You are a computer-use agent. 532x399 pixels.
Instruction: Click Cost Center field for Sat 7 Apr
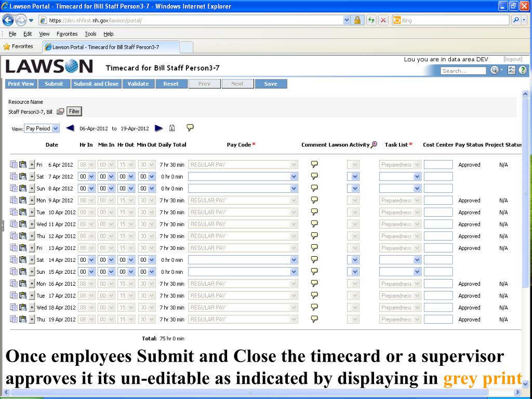(438, 177)
